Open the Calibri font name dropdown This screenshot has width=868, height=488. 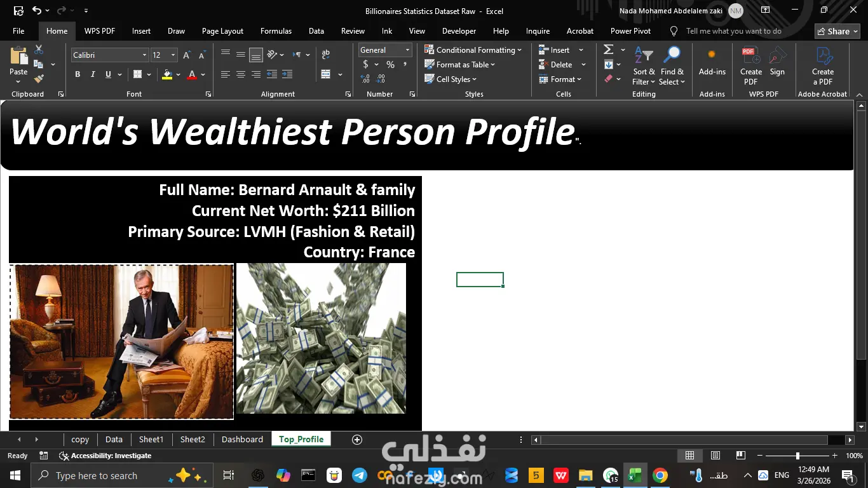(x=144, y=55)
